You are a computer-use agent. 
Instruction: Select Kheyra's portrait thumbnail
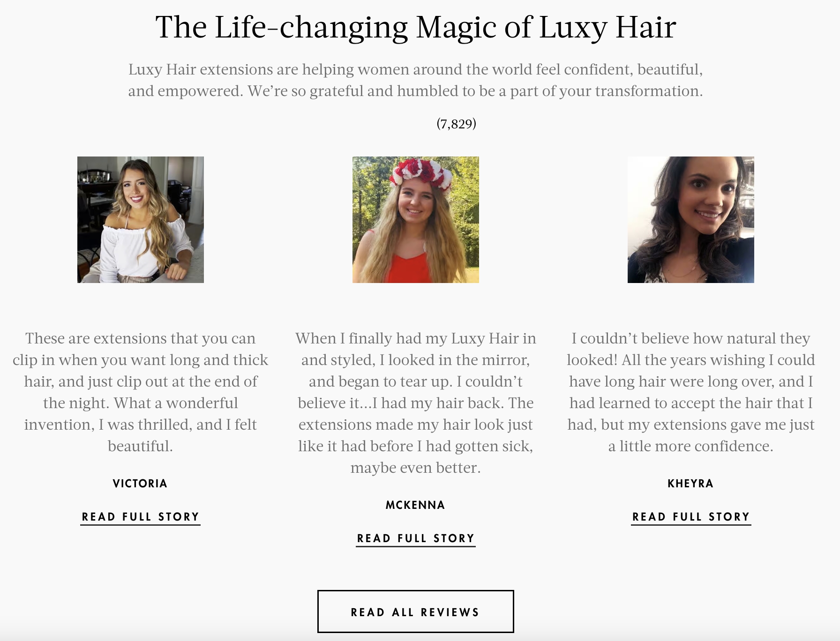click(x=691, y=220)
